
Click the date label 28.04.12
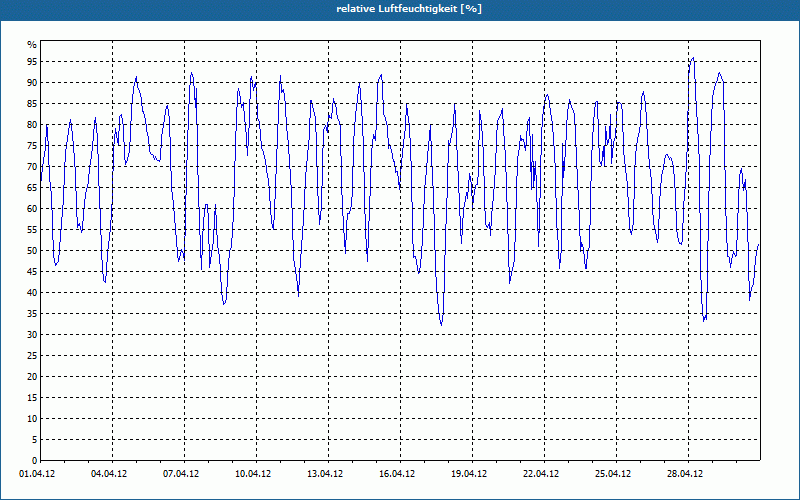point(685,474)
